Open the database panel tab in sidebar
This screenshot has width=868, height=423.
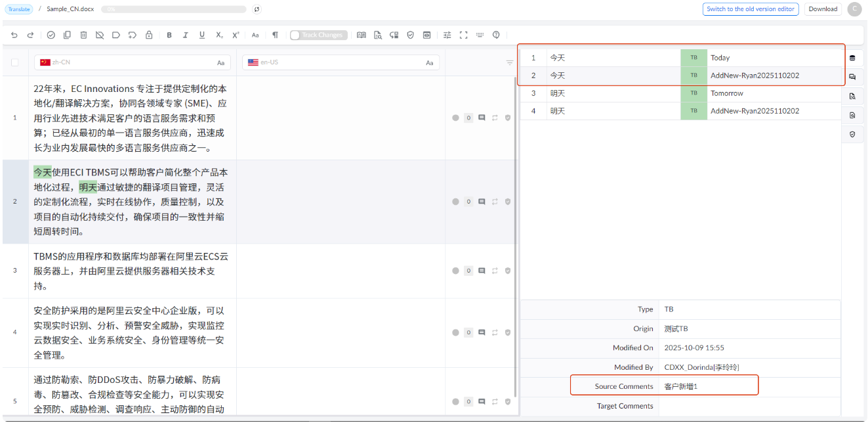coord(852,58)
